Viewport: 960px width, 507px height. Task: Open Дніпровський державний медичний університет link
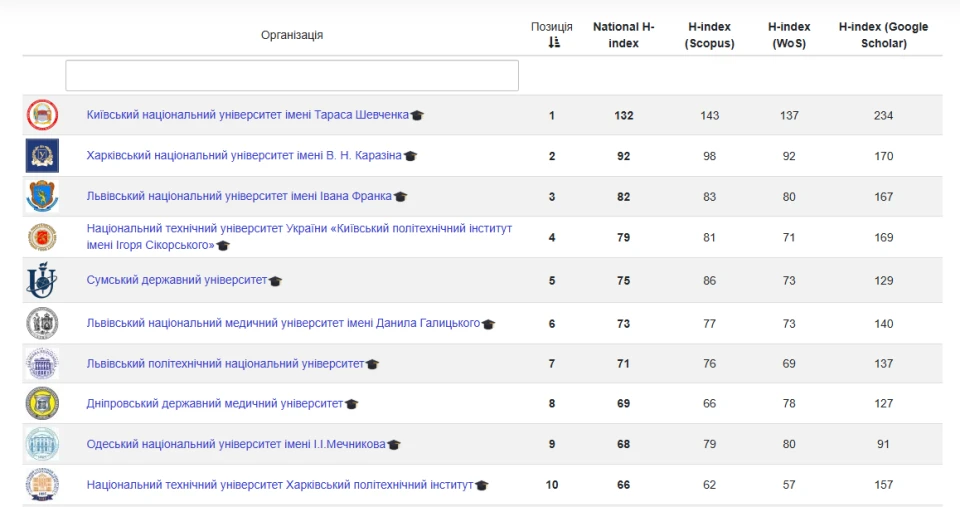[214, 404]
